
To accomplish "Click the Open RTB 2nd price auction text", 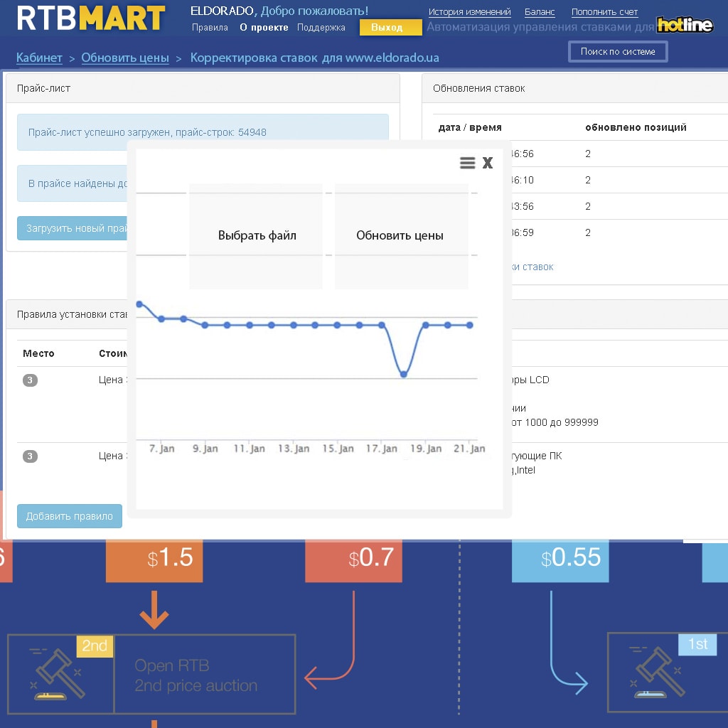I will [196, 675].
